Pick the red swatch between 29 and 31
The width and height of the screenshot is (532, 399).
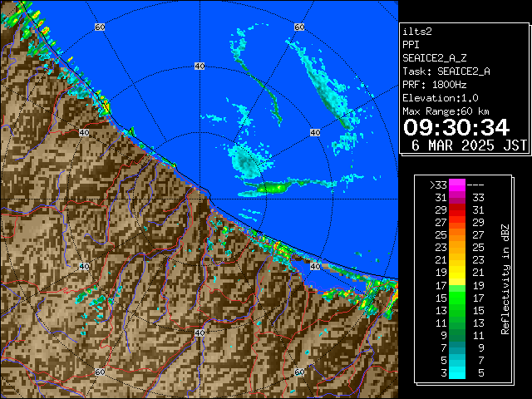pos(457,210)
